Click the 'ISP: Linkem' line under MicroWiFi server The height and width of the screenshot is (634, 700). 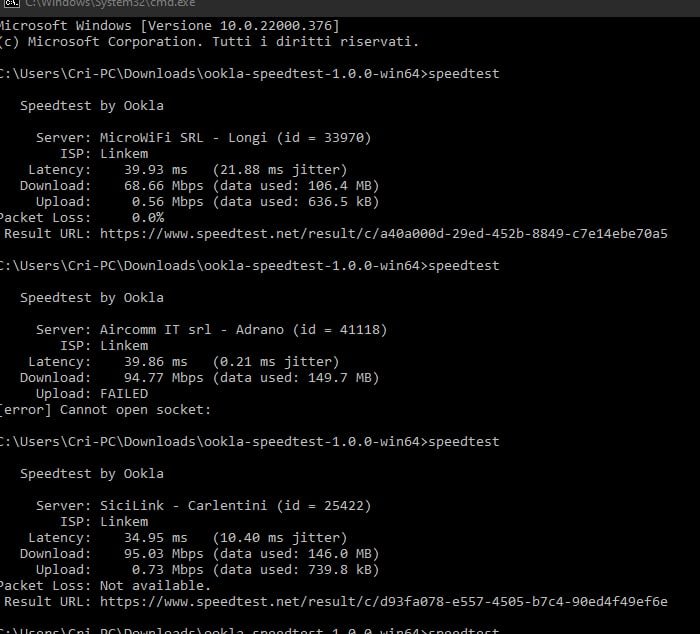[104, 154]
